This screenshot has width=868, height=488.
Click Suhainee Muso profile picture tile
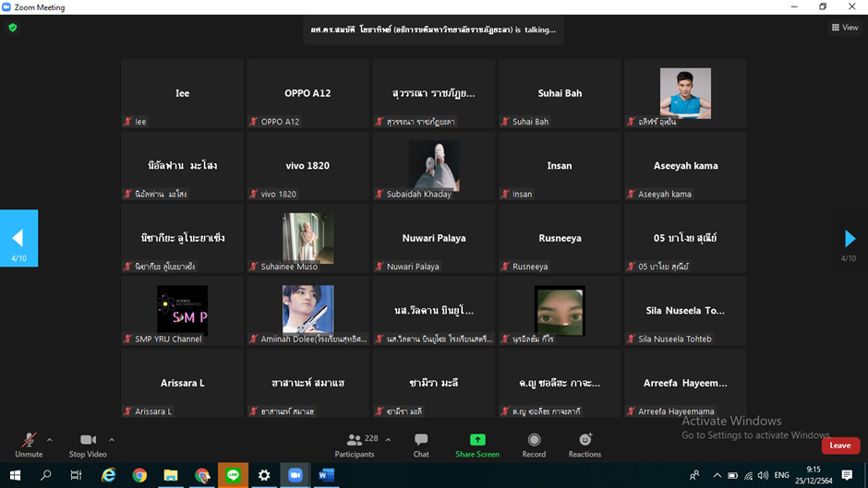pos(307,238)
